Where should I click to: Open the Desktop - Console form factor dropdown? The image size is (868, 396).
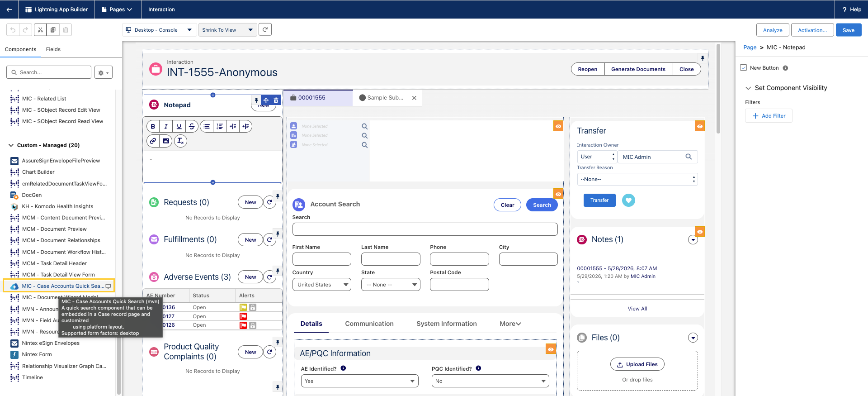(160, 30)
